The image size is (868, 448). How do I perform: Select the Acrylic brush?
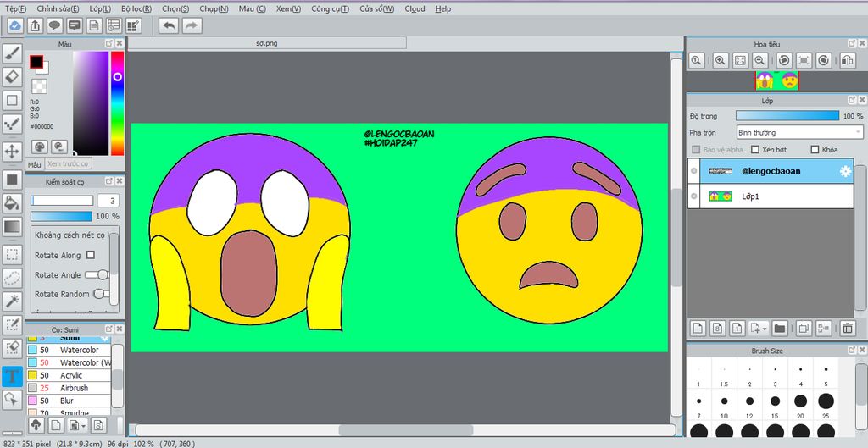pyautogui.click(x=69, y=375)
